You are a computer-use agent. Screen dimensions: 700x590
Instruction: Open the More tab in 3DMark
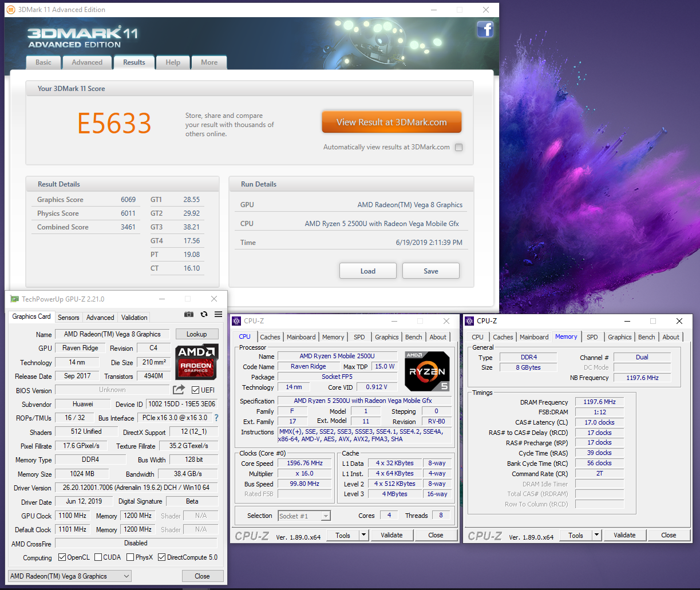(209, 62)
